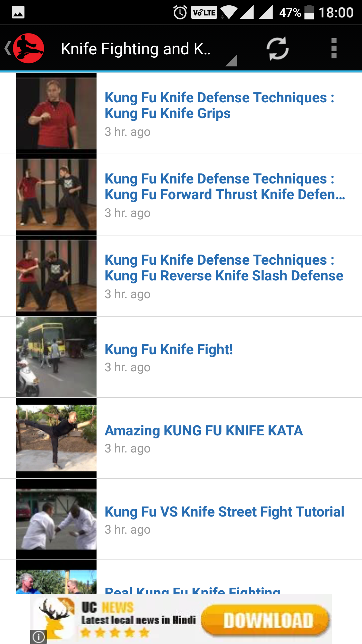Open the Kung Fu Knife Fight! video
The height and width of the screenshot is (644, 362).
[181, 357]
